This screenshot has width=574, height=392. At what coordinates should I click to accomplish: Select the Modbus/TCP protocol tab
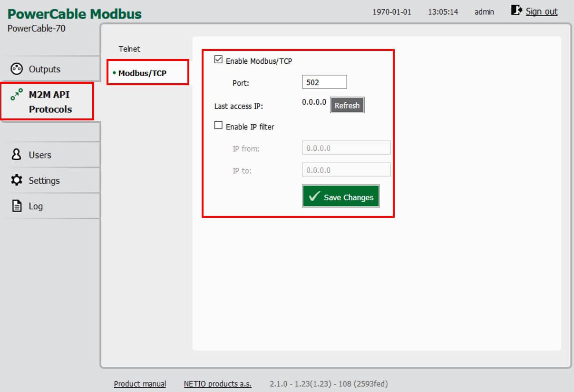click(142, 73)
